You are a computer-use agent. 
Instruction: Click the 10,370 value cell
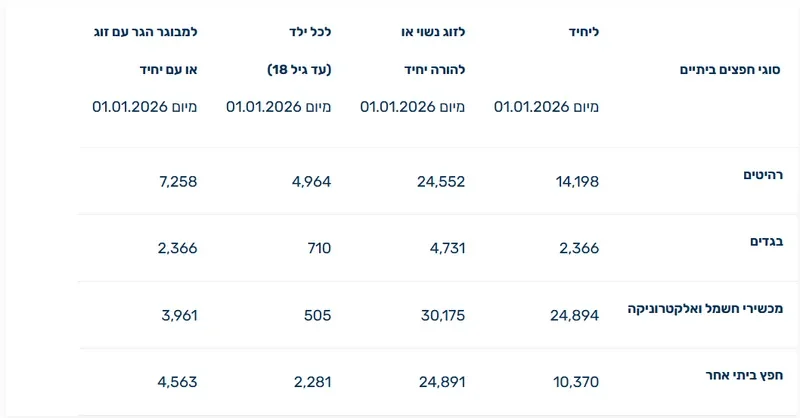click(x=576, y=381)
